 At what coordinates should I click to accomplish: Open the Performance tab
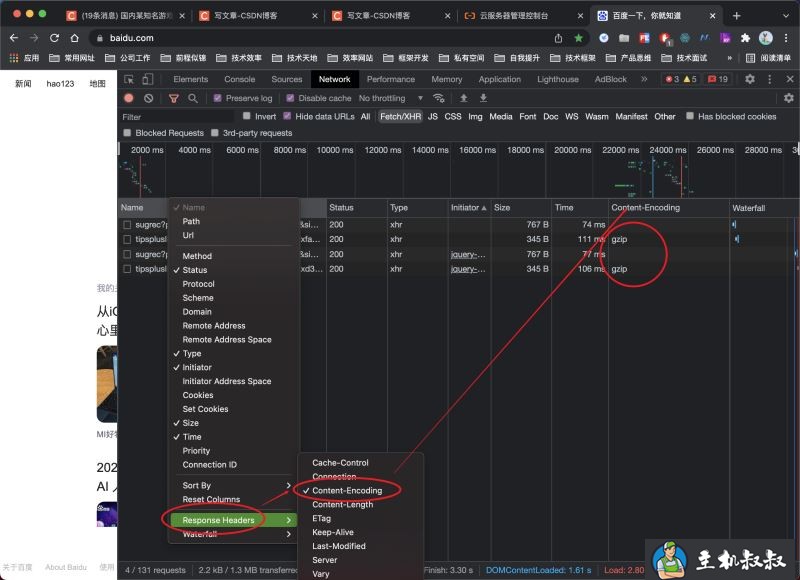(x=391, y=79)
